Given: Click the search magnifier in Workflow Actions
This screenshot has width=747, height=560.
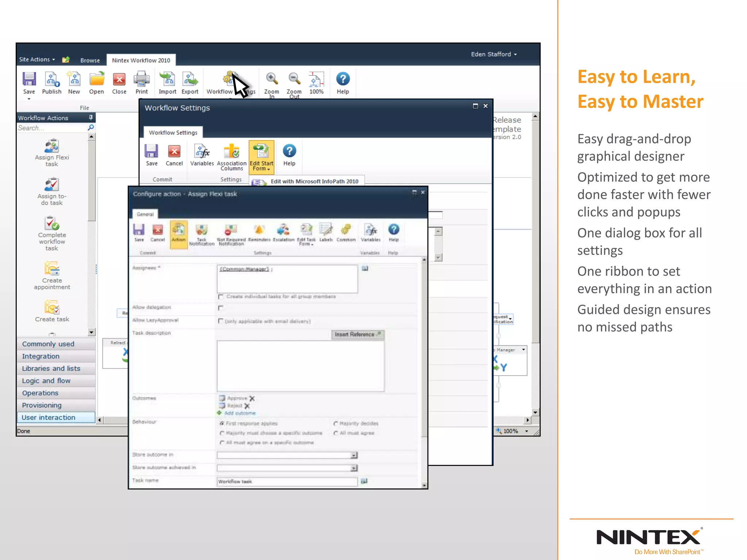Looking at the screenshot, I should coord(91,128).
